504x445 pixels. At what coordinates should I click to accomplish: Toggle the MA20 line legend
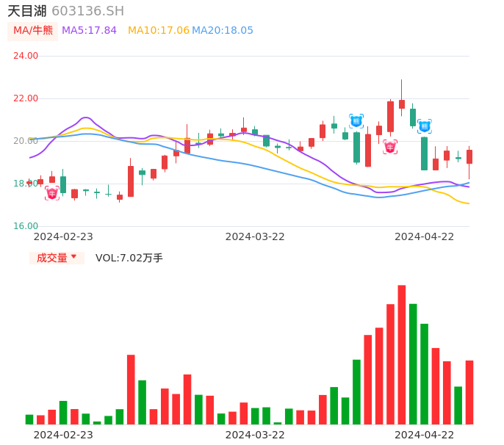pos(223,31)
